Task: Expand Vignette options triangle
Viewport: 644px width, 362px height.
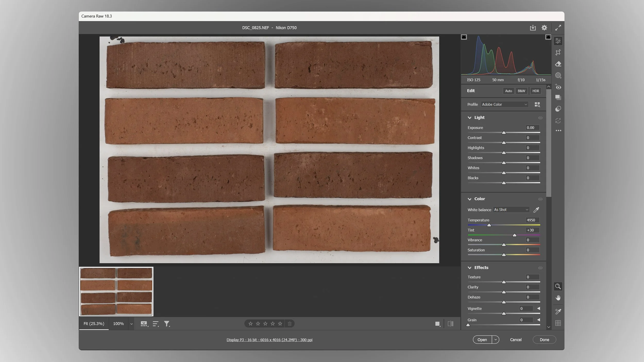Action: 538,308
